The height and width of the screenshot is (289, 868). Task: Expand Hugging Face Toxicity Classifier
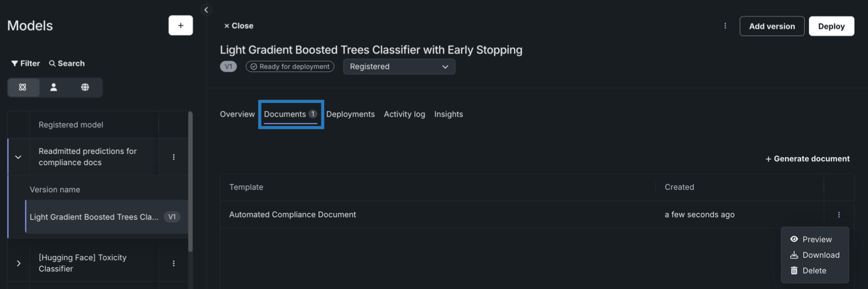coord(19,263)
